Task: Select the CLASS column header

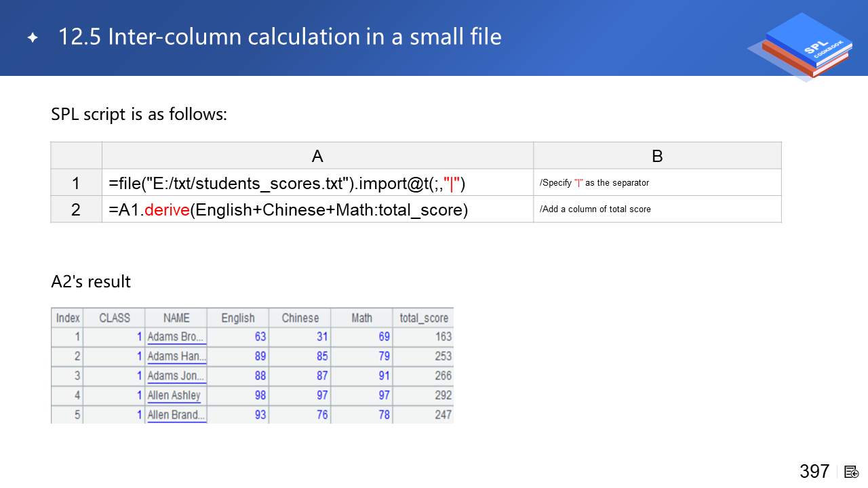Action: [114, 318]
